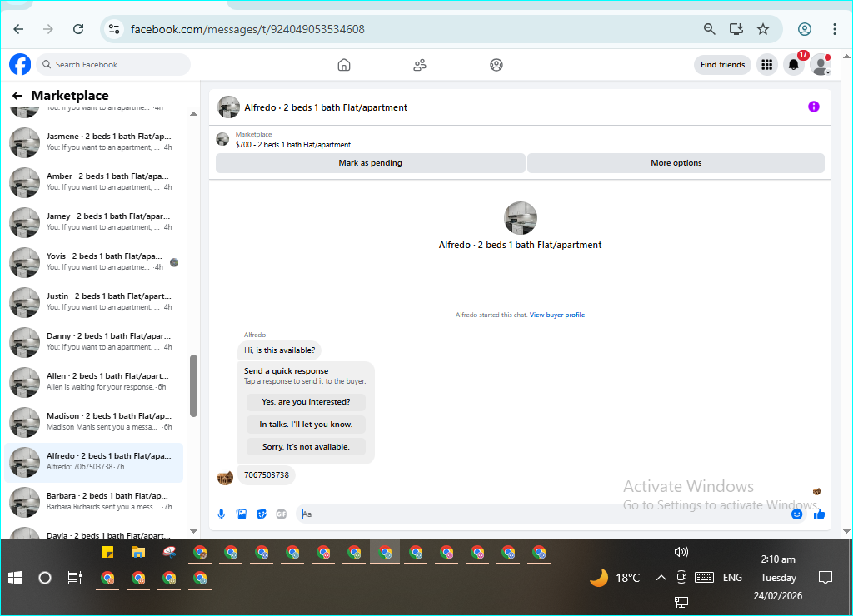Click the ENG language indicator
Screen dimensions: 853x616
click(x=732, y=578)
